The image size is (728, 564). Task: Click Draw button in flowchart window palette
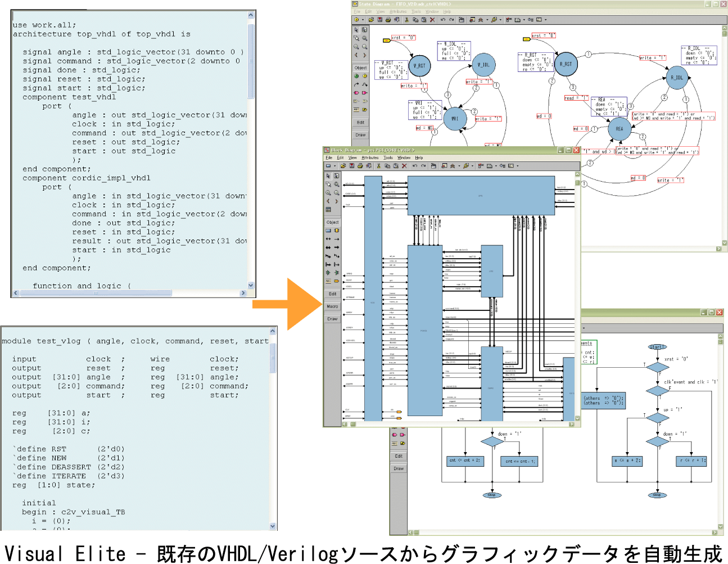(x=399, y=468)
